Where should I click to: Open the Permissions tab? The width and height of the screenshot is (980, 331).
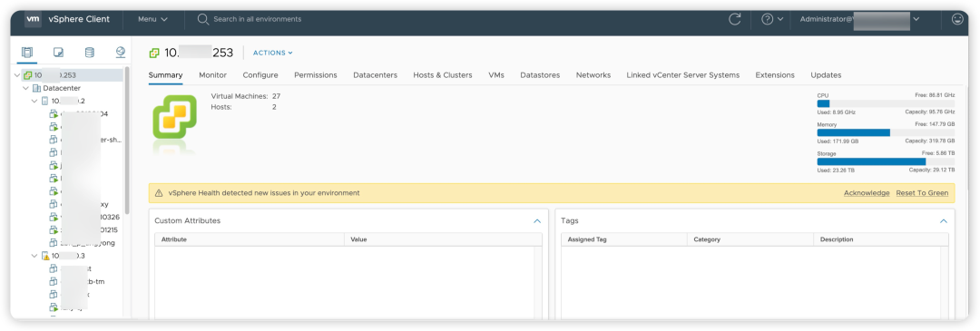(316, 75)
